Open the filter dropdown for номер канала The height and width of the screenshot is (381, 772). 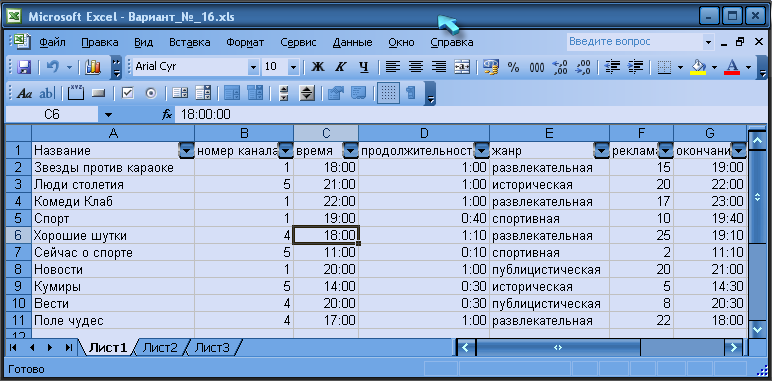pyautogui.click(x=286, y=151)
